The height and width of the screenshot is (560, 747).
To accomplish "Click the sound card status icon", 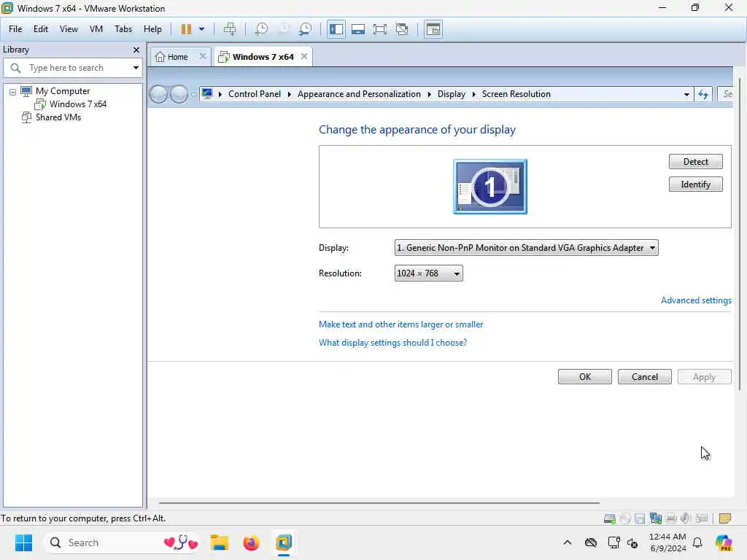I will [x=686, y=518].
